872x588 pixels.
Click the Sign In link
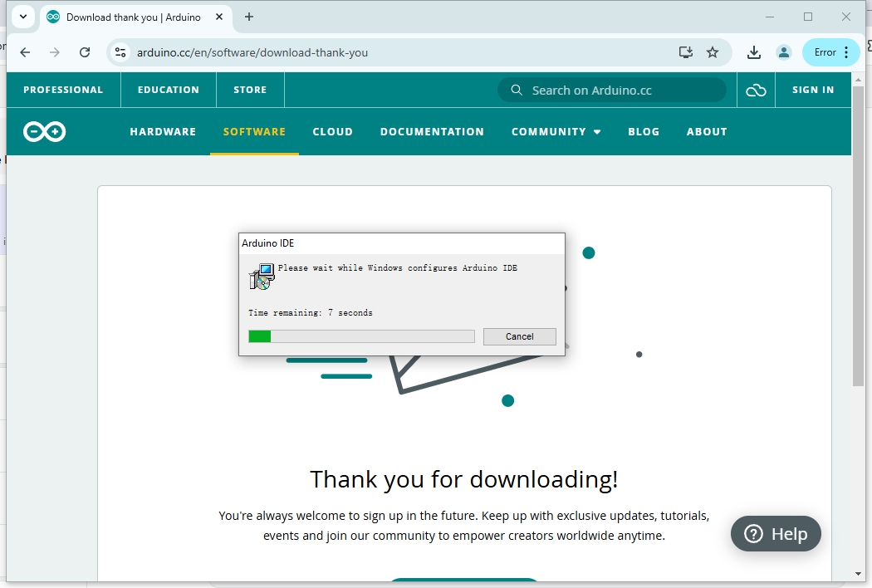[813, 90]
